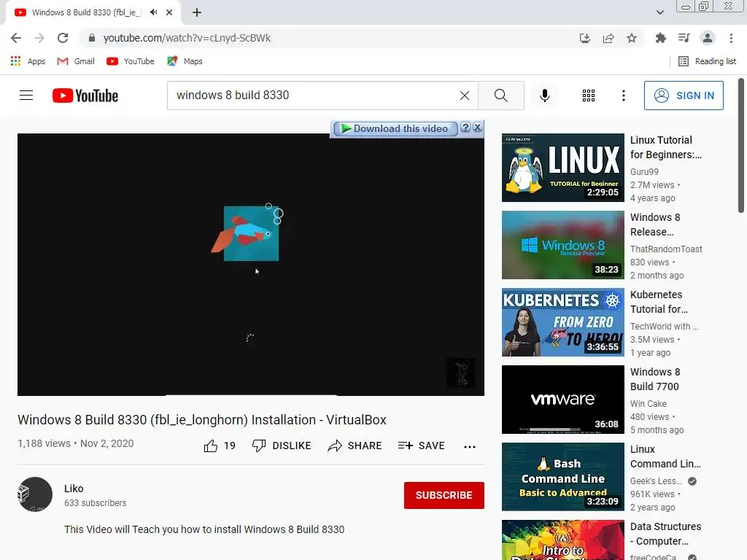
Task: Open the YouTube apps grid icon
Action: click(589, 96)
